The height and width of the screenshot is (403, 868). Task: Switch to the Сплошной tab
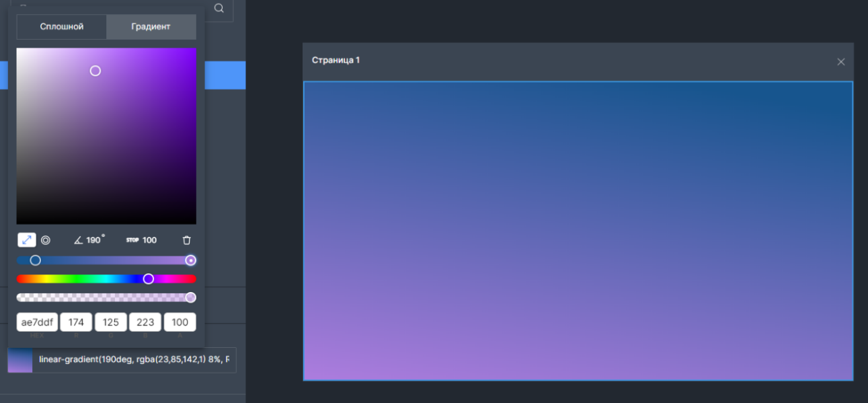[62, 27]
